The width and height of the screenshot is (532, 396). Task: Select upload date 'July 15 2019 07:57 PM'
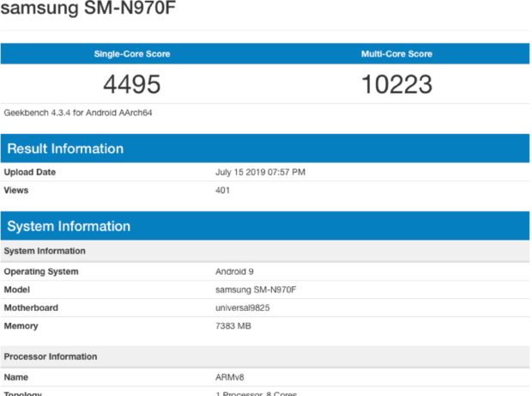(260, 172)
